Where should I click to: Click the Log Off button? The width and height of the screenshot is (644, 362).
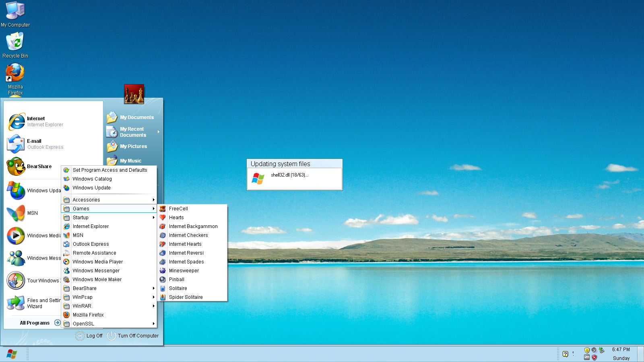pyautogui.click(x=89, y=336)
